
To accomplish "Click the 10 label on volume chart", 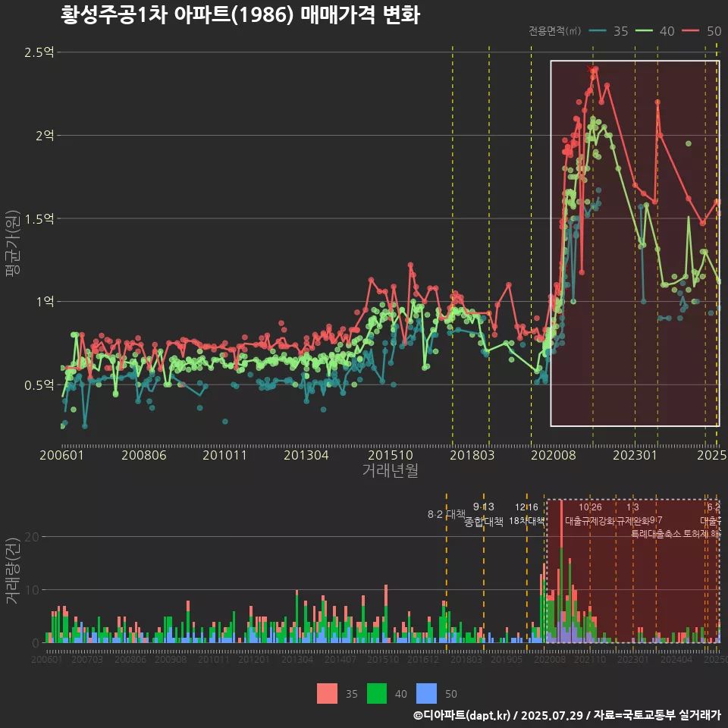I will point(32,591).
